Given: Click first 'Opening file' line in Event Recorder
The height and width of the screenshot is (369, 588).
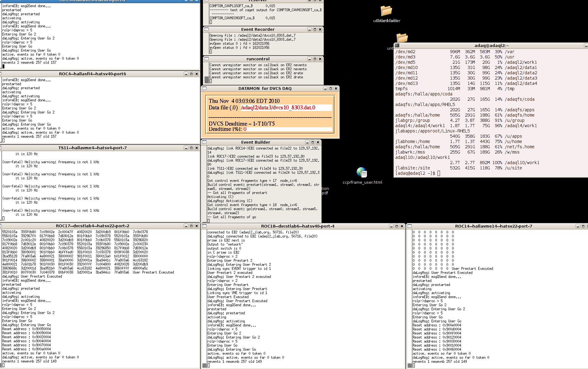Looking at the screenshot, I should point(252,35).
